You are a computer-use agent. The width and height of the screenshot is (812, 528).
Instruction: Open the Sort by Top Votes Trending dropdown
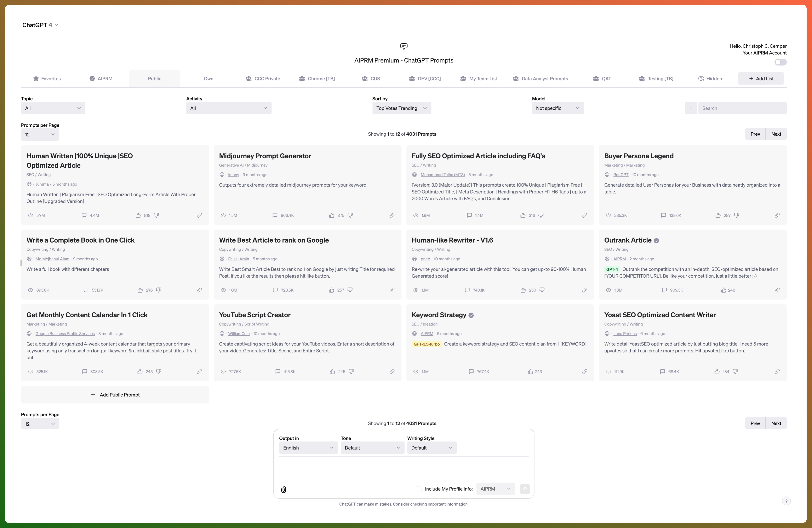click(x=401, y=108)
